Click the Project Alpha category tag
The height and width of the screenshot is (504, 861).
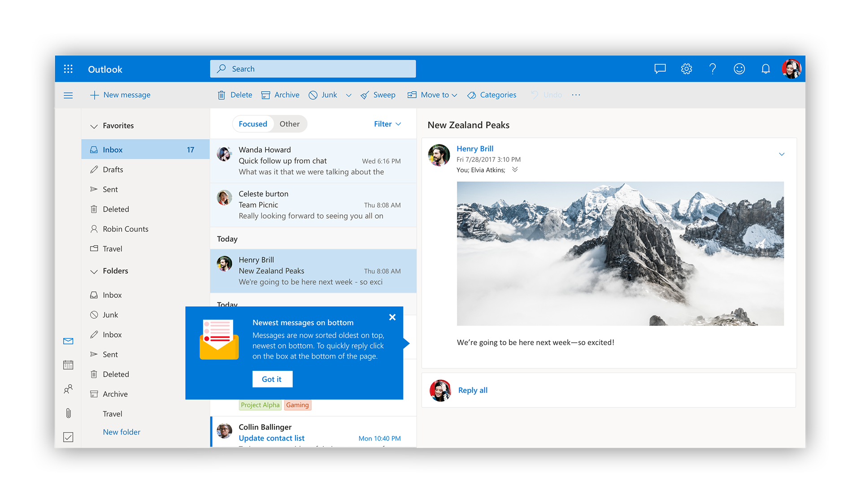tap(260, 405)
